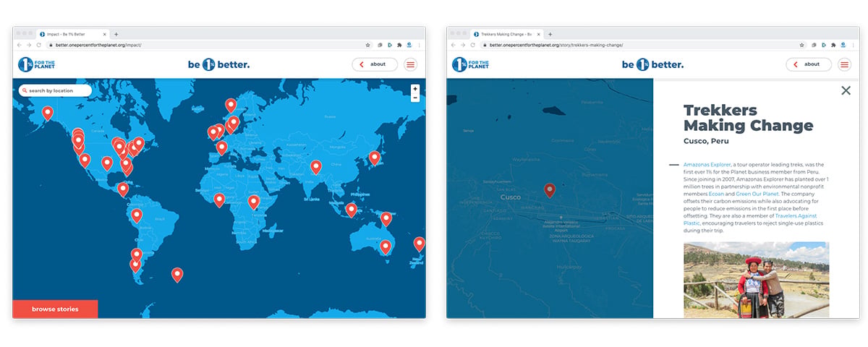Select the East Africa map pin

pyautogui.click(x=253, y=202)
